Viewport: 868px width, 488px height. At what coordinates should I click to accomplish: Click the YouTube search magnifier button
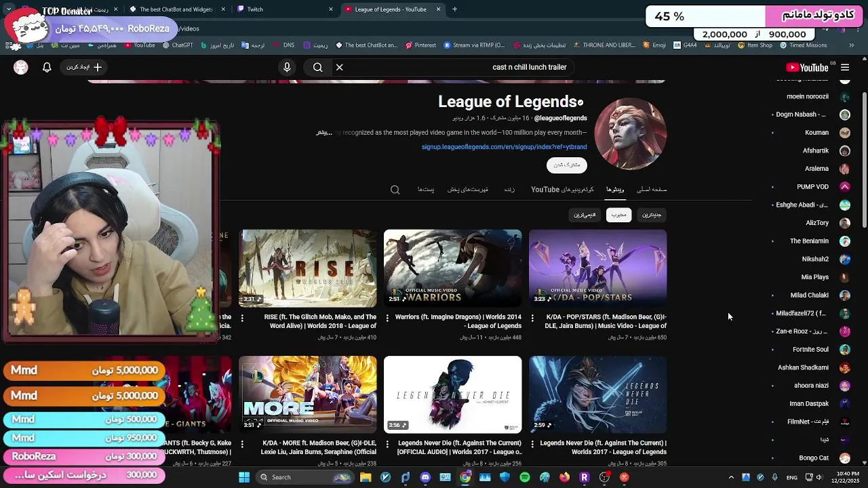tap(317, 67)
